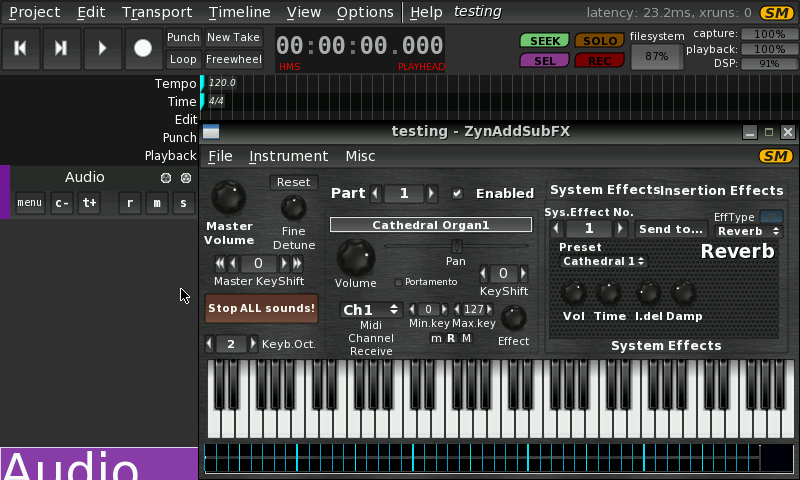Viewport: 800px width, 480px height.
Task: Click the SM logo in the ZynAddSubFX window
Action: pyautogui.click(x=776, y=156)
